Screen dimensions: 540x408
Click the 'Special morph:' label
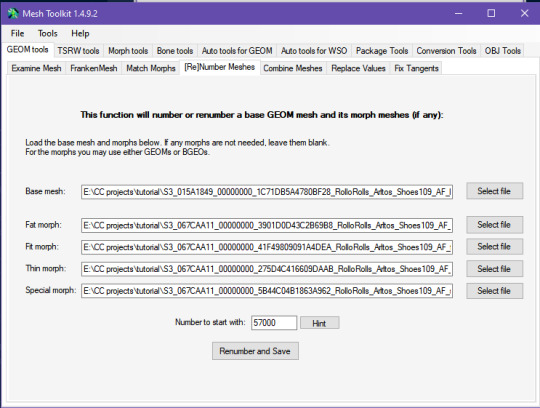point(50,290)
